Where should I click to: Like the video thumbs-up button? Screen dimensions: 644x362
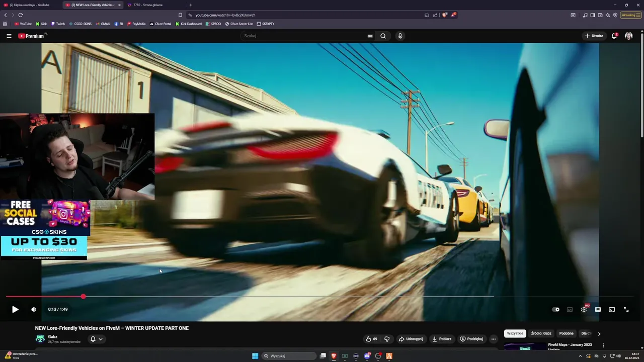tap(372, 339)
